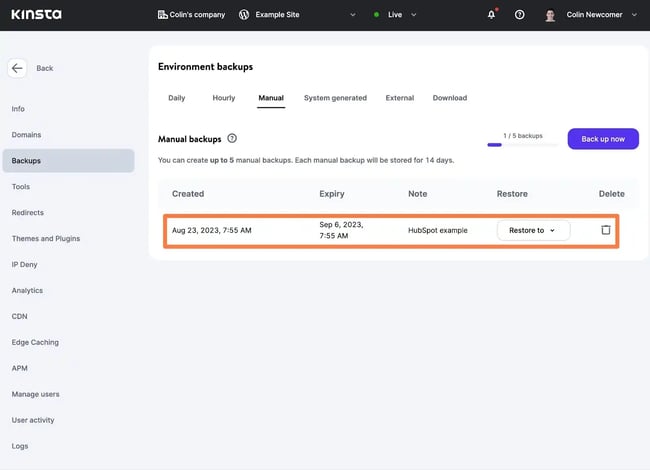The image size is (650, 470).
Task: Open Tools in the sidebar
Action: (x=21, y=187)
